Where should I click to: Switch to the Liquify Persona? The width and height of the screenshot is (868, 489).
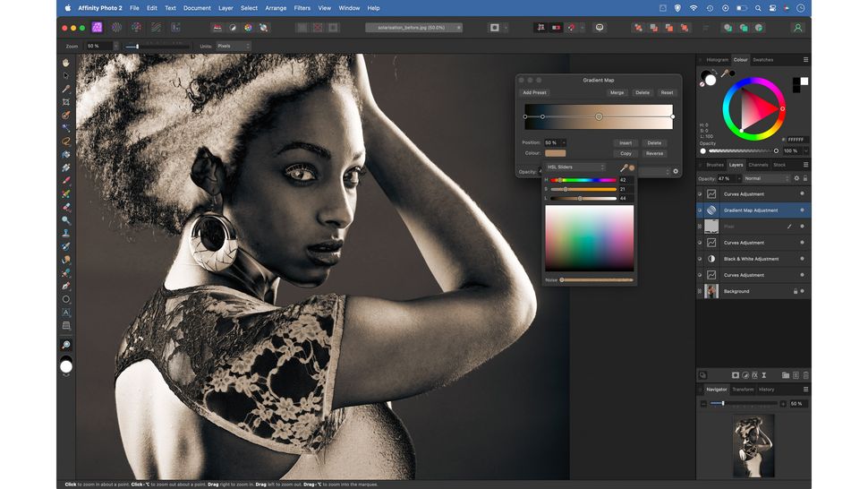point(117,27)
